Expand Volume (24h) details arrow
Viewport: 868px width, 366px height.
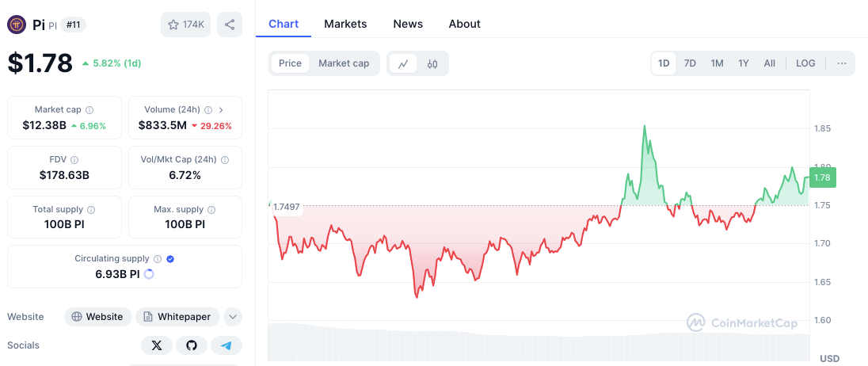pos(221,110)
